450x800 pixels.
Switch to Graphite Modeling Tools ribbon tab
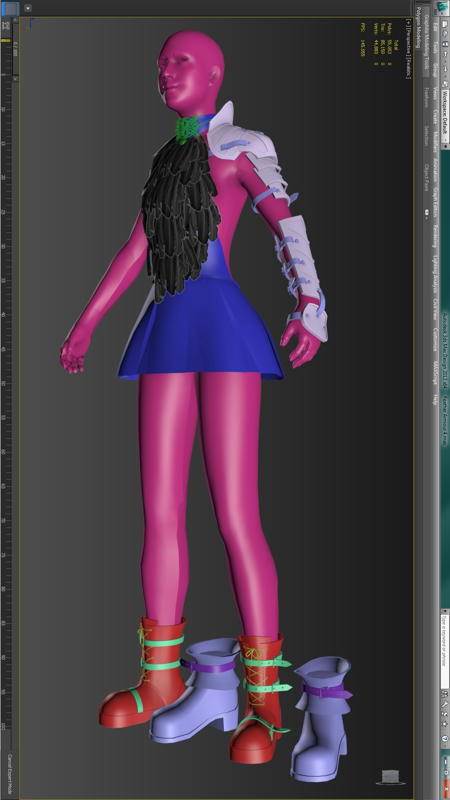pos(427,43)
